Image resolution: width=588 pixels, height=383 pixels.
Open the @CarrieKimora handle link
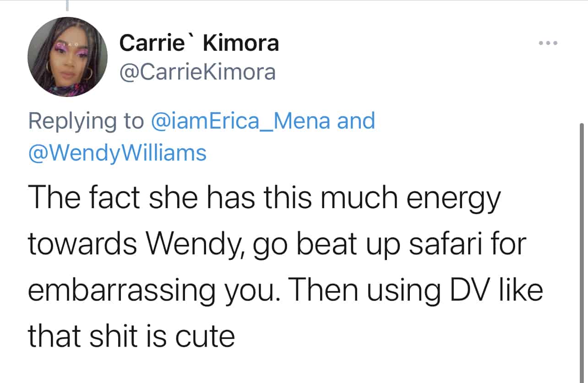point(197,72)
